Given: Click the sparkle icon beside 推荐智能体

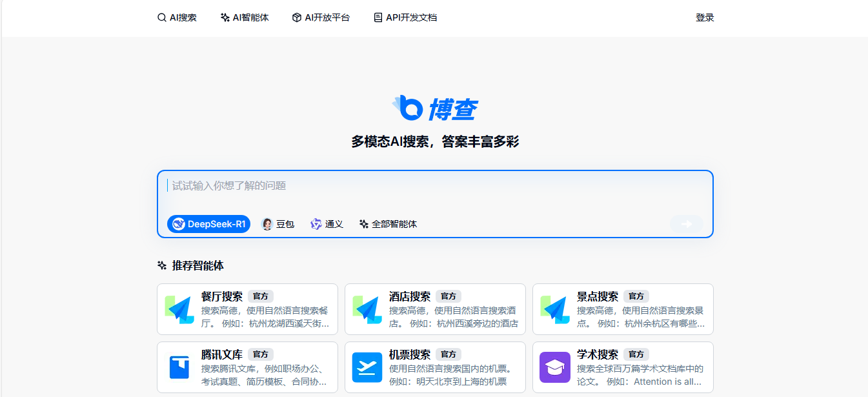Looking at the screenshot, I should (162, 265).
